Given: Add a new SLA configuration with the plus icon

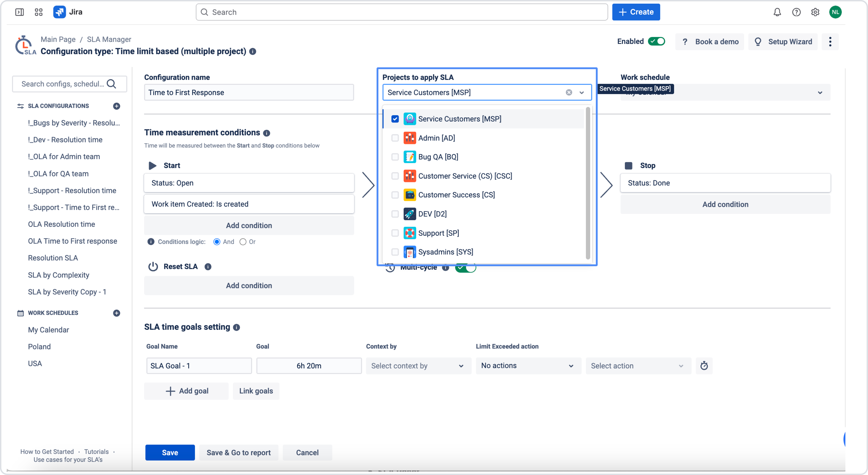Looking at the screenshot, I should [117, 106].
